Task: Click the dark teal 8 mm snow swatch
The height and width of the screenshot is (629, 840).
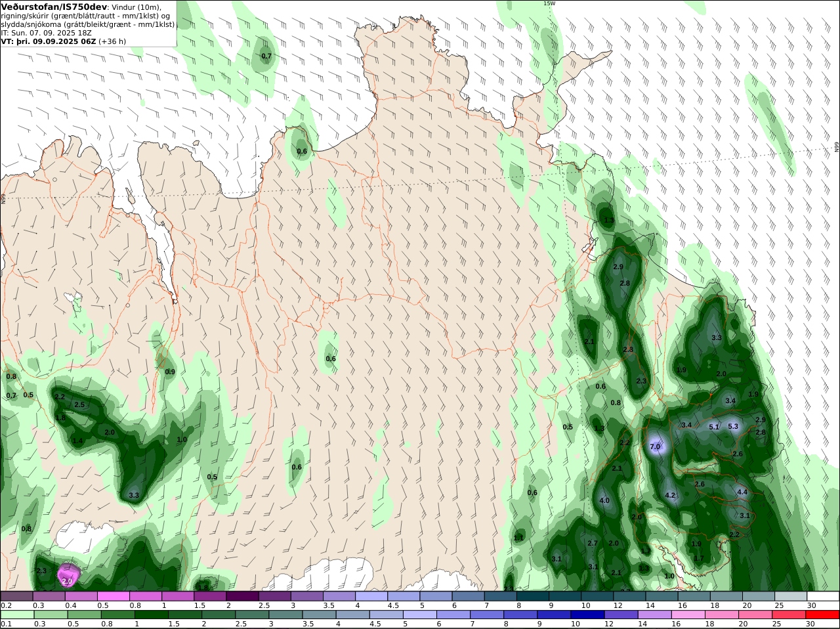Action: pyautogui.click(x=533, y=596)
